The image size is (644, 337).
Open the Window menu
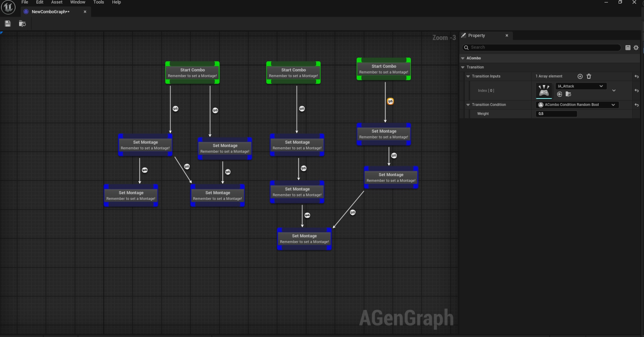click(77, 2)
